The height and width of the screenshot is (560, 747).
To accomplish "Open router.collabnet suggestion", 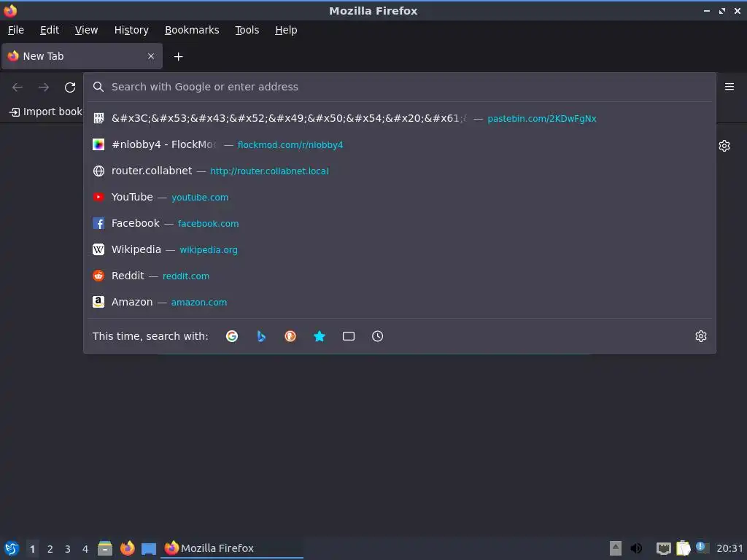I will (400, 171).
